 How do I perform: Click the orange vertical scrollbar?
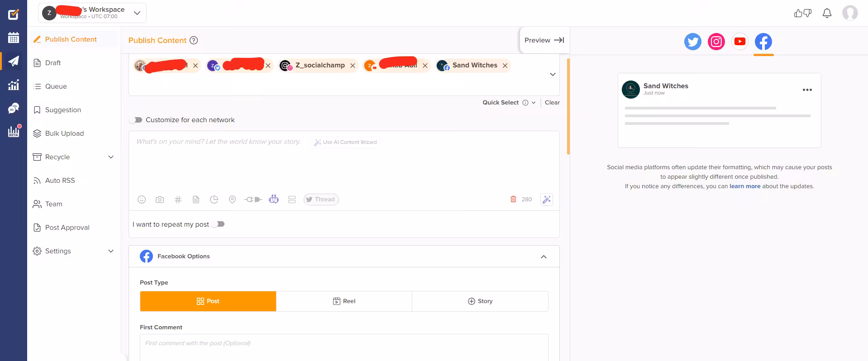pyautogui.click(x=568, y=106)
